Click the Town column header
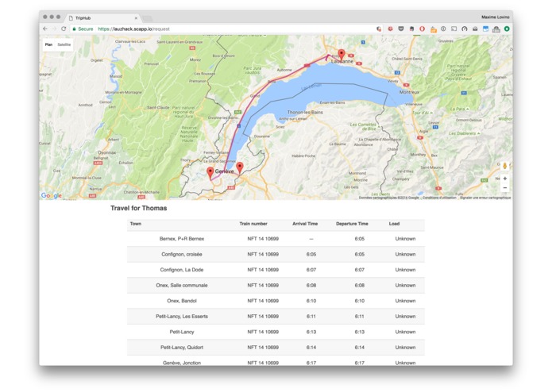The image size is (552, 392). click(136, 224)
